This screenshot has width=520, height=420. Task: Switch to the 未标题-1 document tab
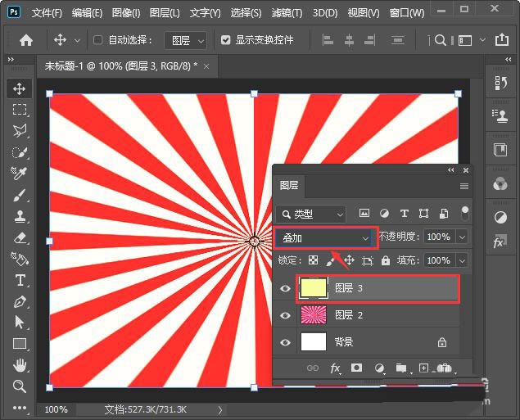121,66
